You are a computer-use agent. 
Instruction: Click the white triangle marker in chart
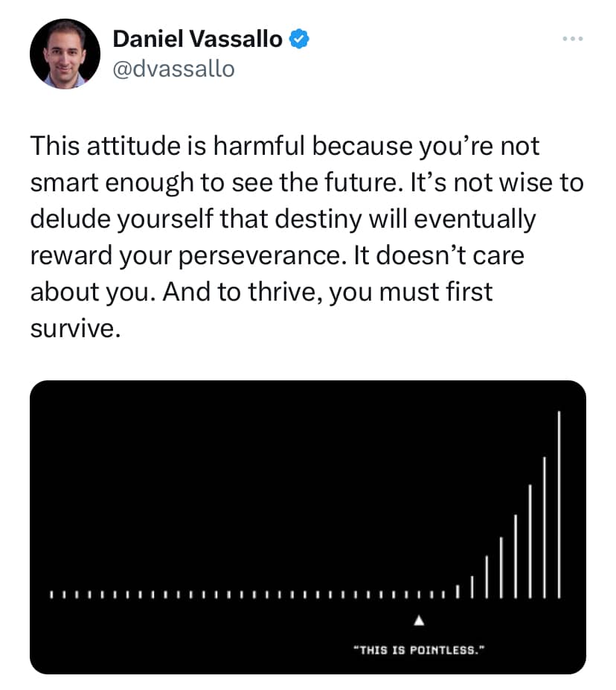420,619
